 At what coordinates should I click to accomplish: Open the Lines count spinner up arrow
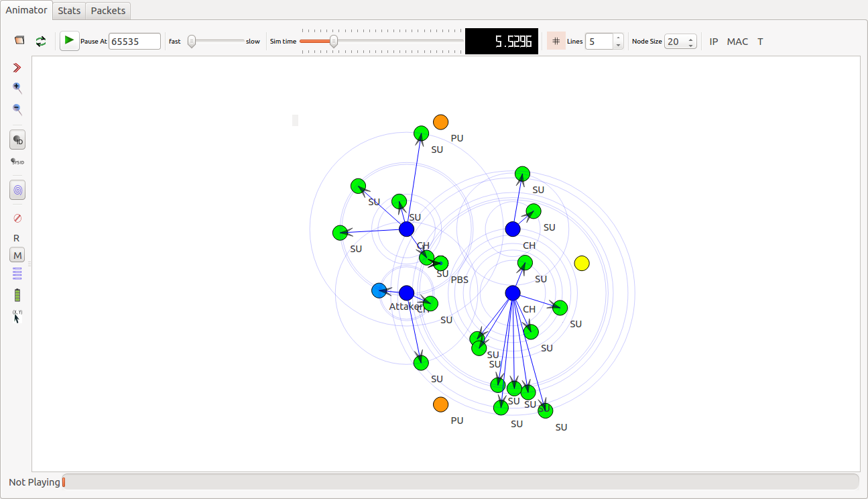coord(617,37)
